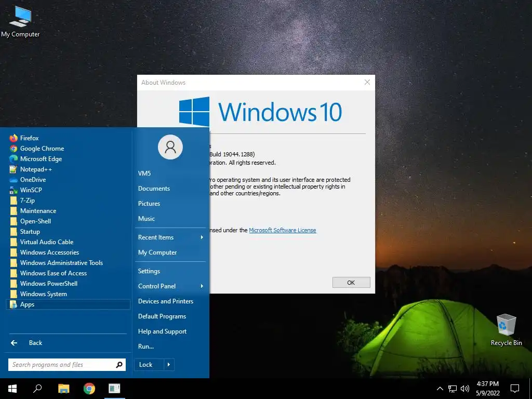
Task: Show hidden system tray icons
Action: 440,389
